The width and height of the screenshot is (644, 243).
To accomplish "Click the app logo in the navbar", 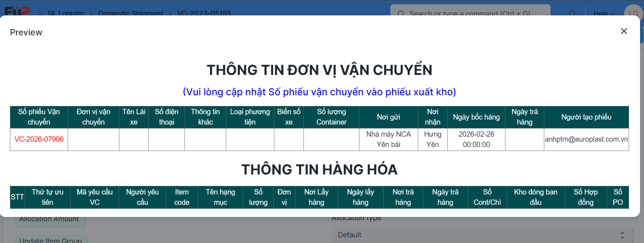I will pyautogui.click(x=16, y=11).
